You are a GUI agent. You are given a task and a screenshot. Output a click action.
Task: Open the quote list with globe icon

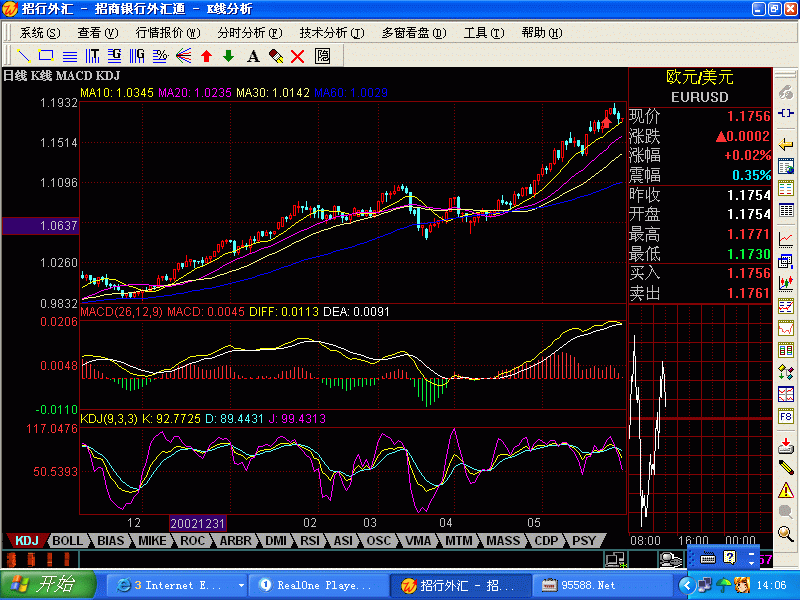tap(786, 166)
